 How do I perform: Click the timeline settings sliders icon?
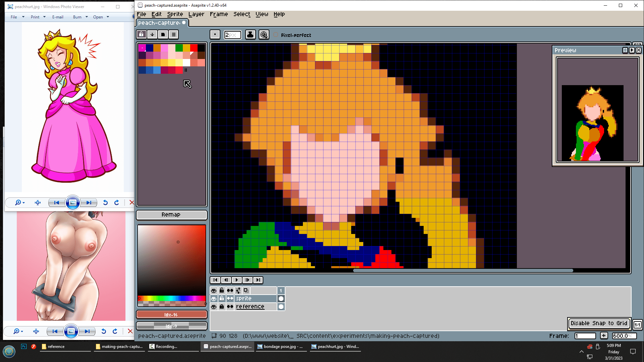click(238, 291)
